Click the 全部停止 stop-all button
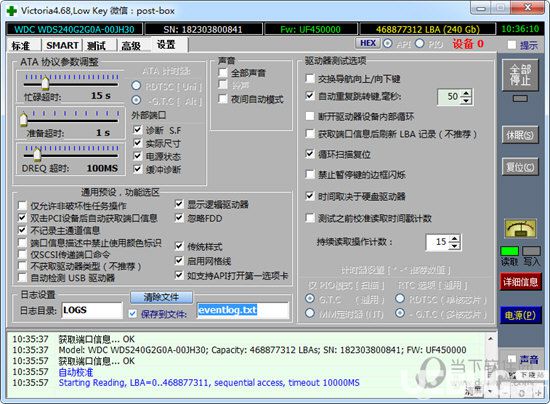Viewport: 550px width, 404px height. point(520,75)
